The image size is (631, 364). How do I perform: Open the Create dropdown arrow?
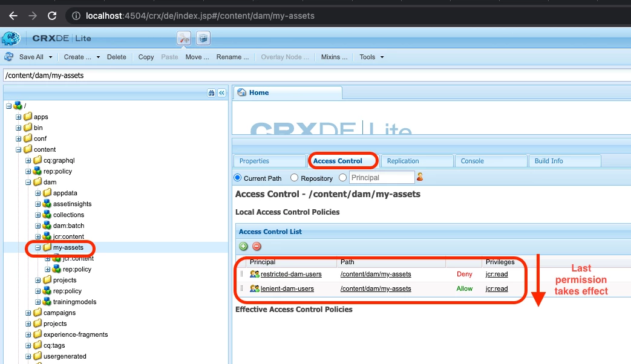pyautogui.click(x=98, y=57)
